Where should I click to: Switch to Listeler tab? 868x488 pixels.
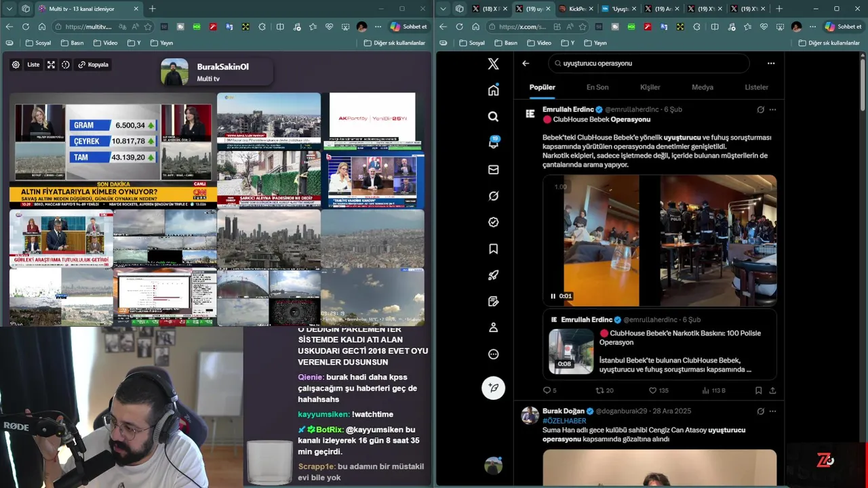pyautogui.click(x=757, y=87)
